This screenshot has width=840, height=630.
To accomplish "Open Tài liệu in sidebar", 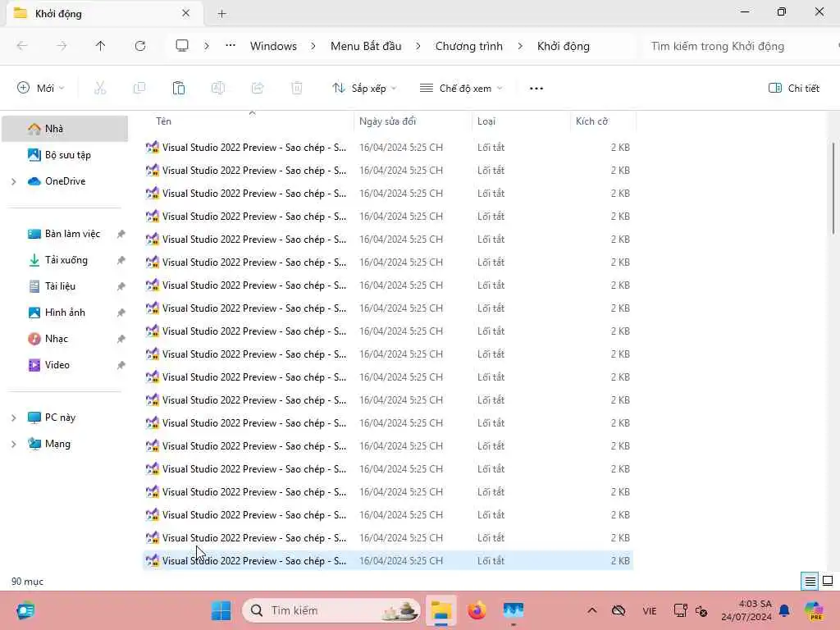I will (x=65, y=286).
